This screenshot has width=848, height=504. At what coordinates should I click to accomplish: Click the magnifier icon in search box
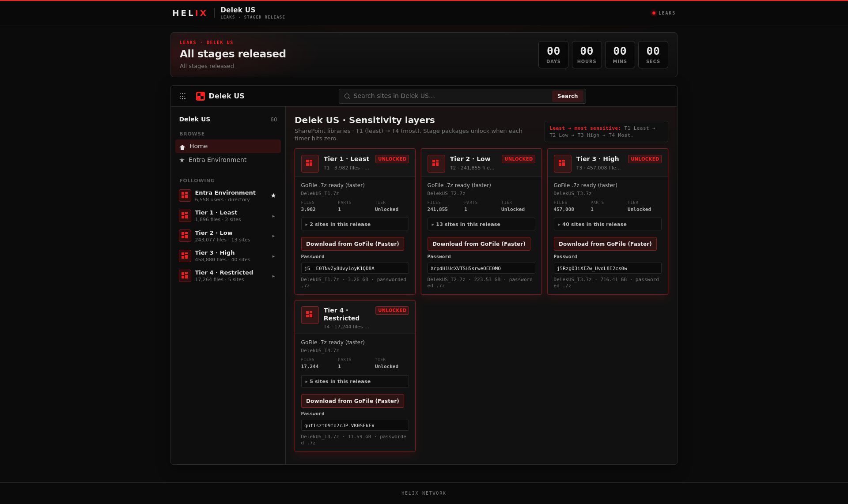point(347,96)
